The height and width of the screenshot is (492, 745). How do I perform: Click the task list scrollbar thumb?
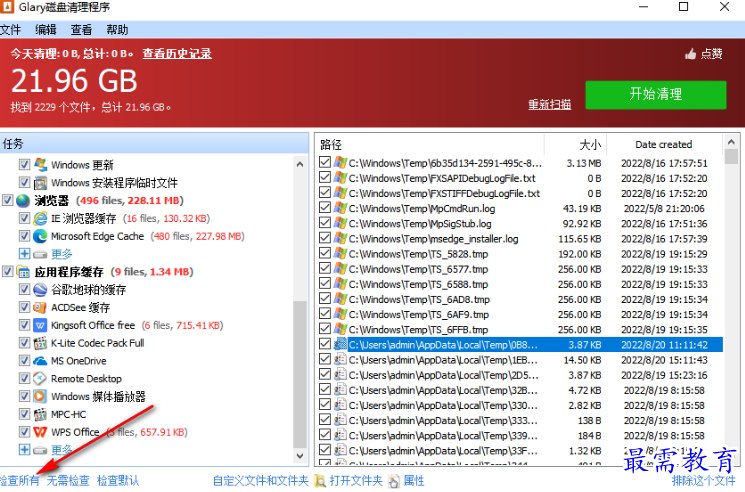300,373
